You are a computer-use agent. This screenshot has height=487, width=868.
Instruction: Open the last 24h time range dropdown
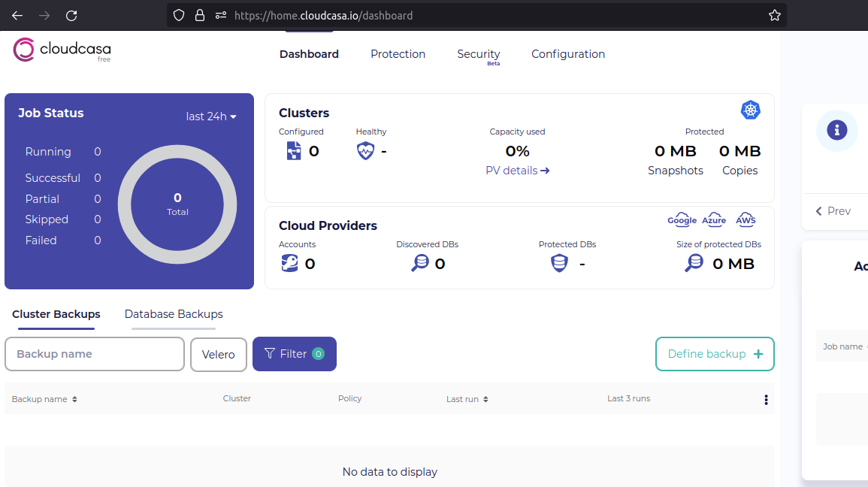pos(211,116)
